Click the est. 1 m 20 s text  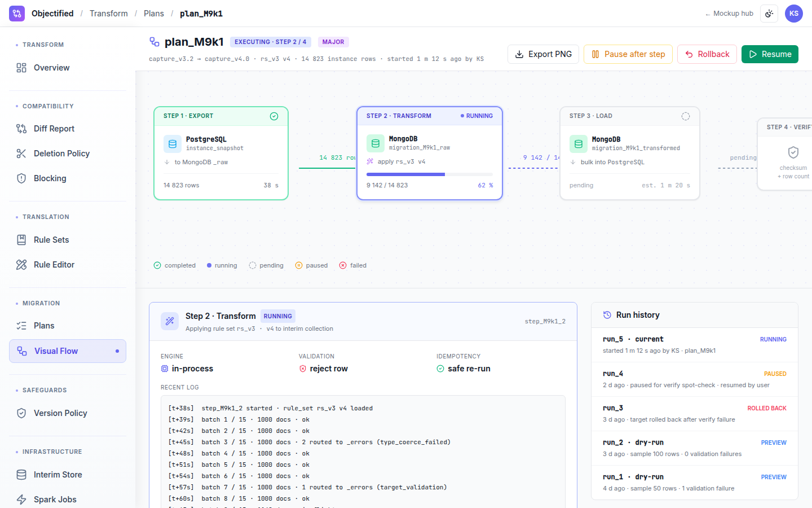click(666, 185)
